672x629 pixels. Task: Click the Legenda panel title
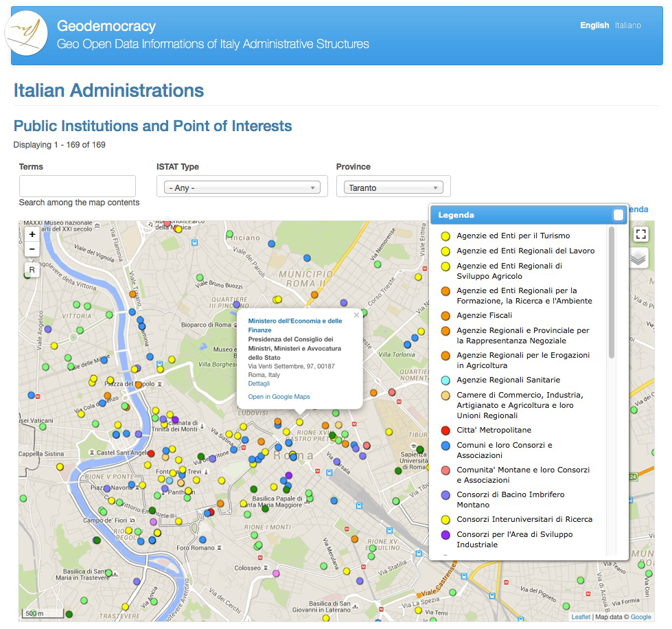[x=456, y=215]
